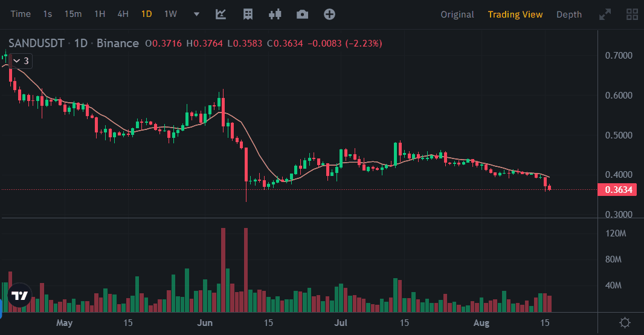Click the Time chart button
Image resolution: width=644 pixels, height=335 pixels.
point(21,14)
